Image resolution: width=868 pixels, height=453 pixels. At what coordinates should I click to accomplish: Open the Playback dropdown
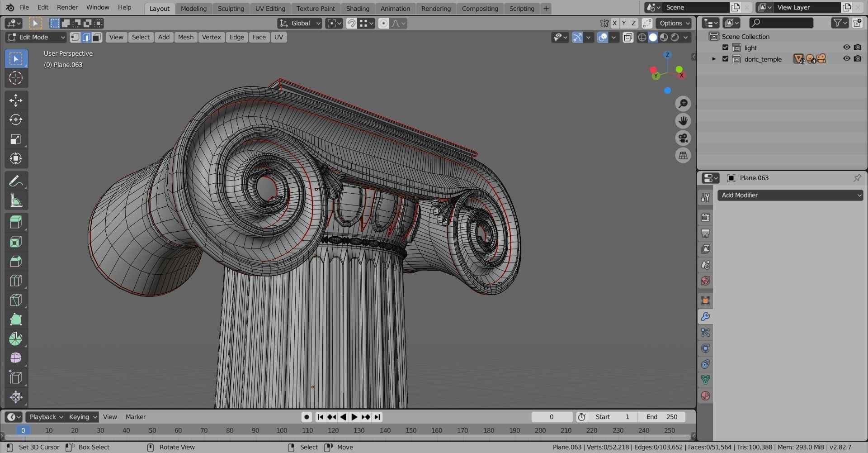(x=45, y=417)
